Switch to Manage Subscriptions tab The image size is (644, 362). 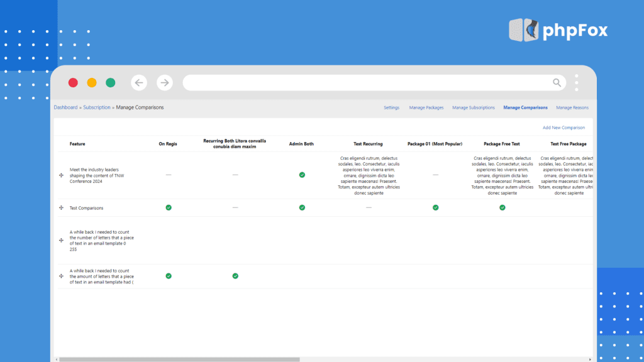pos(474,107)
